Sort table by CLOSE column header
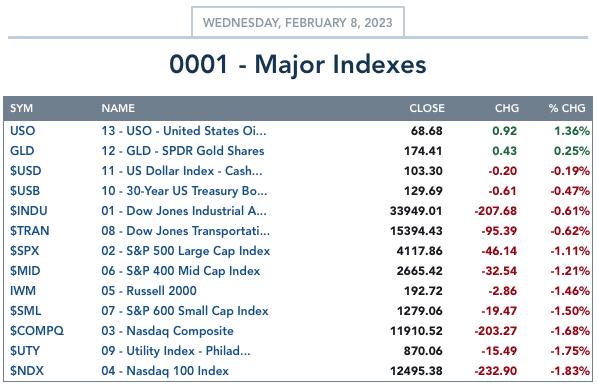 [427, 108]
